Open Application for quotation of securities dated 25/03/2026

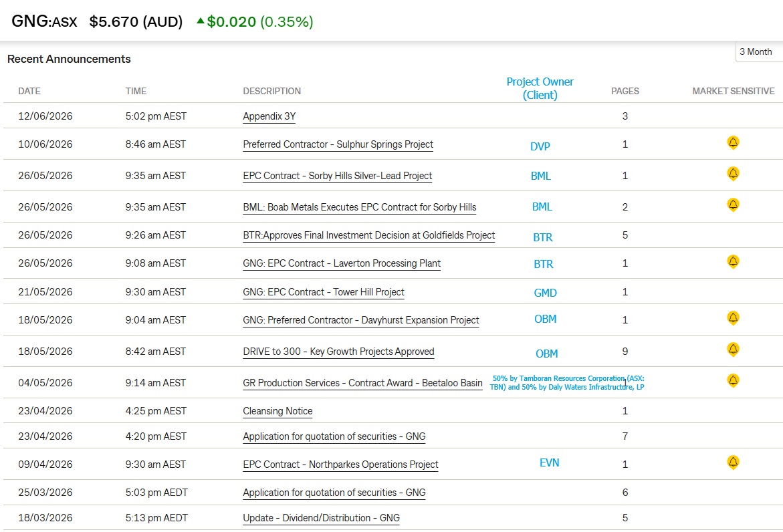pyautogui.click(x=334, y=493)
